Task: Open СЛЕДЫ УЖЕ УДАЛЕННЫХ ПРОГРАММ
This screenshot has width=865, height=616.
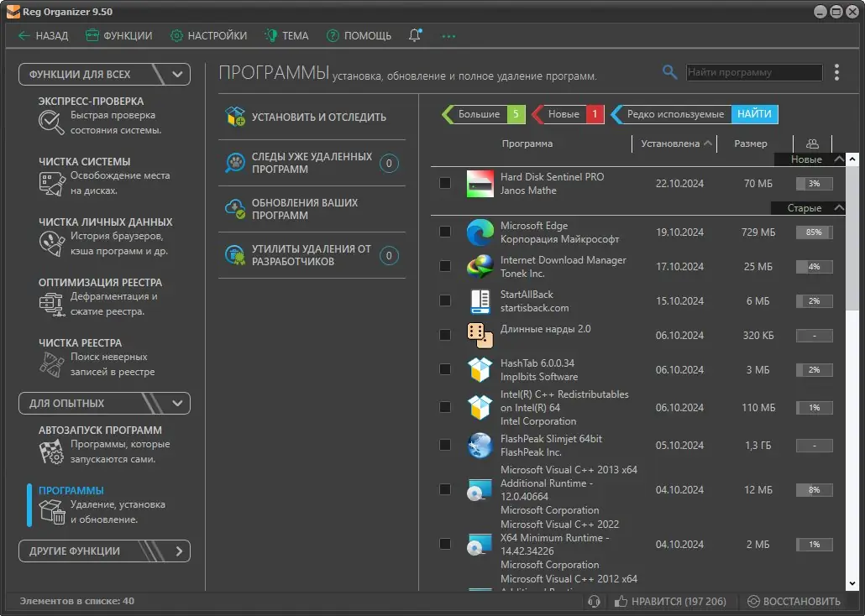Action: (x=312, y=164)
